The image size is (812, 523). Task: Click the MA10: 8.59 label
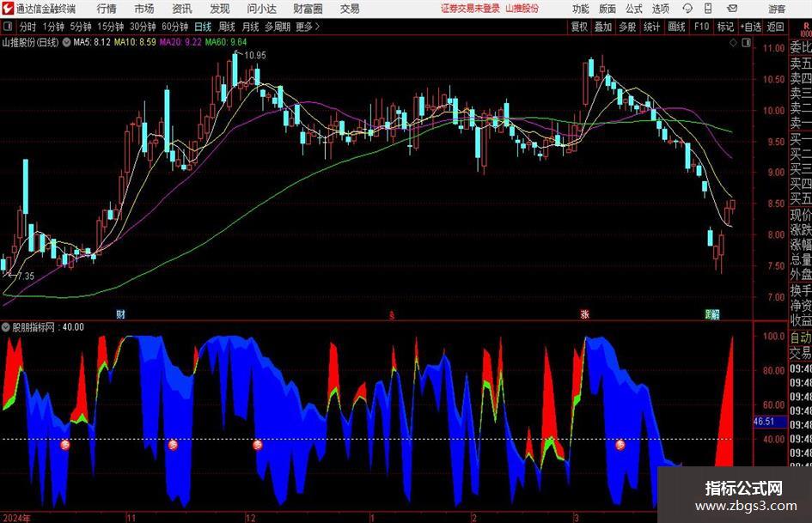click(135, 42)
